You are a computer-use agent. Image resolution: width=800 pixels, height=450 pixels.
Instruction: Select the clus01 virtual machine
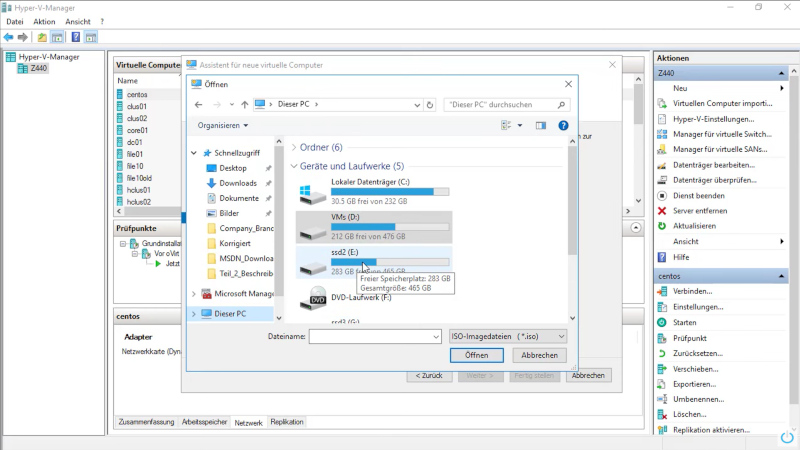click(137, 107)
